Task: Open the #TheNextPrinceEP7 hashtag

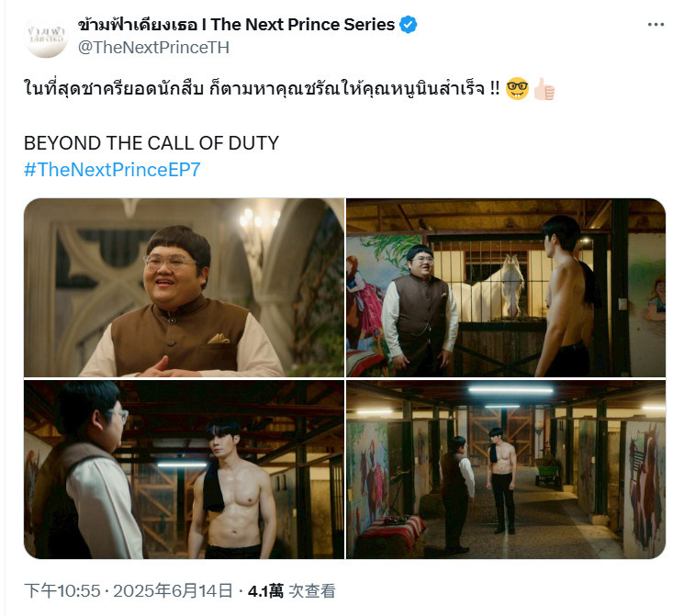Action: click(x=112, y=170)
